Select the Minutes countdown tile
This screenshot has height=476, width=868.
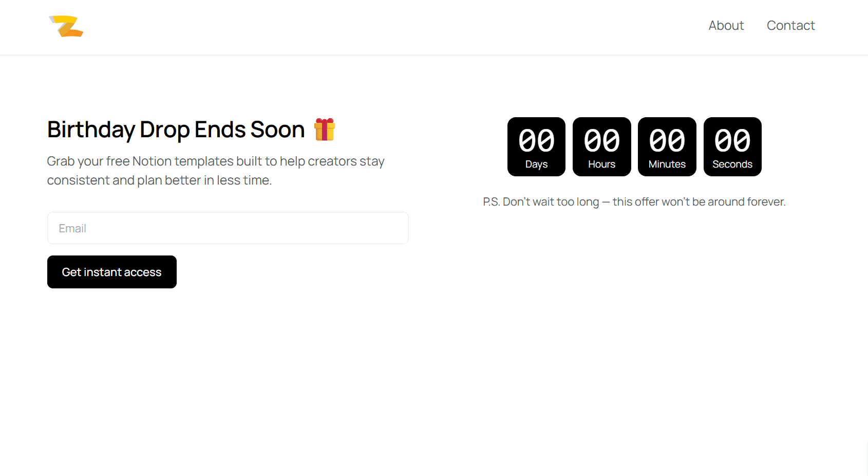[667, 147]
